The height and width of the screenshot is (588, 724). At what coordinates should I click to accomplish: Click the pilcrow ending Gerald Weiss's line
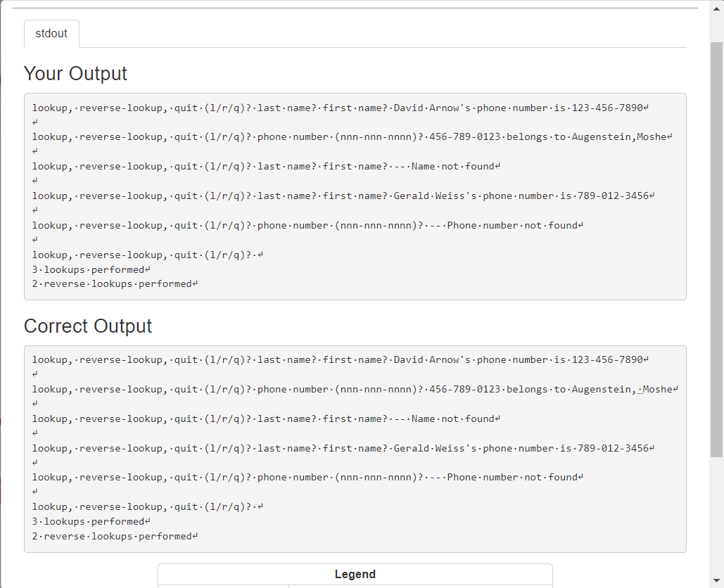tap(651, 196)
